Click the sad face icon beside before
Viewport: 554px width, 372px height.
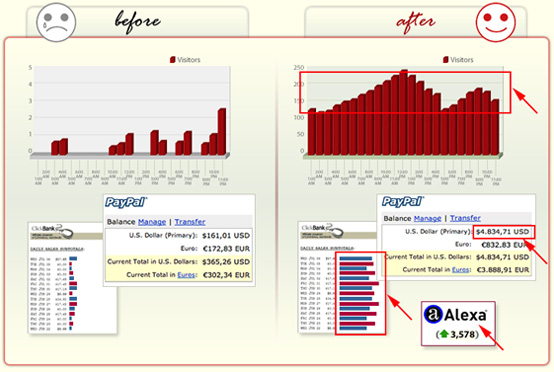[x=56, y=22]
